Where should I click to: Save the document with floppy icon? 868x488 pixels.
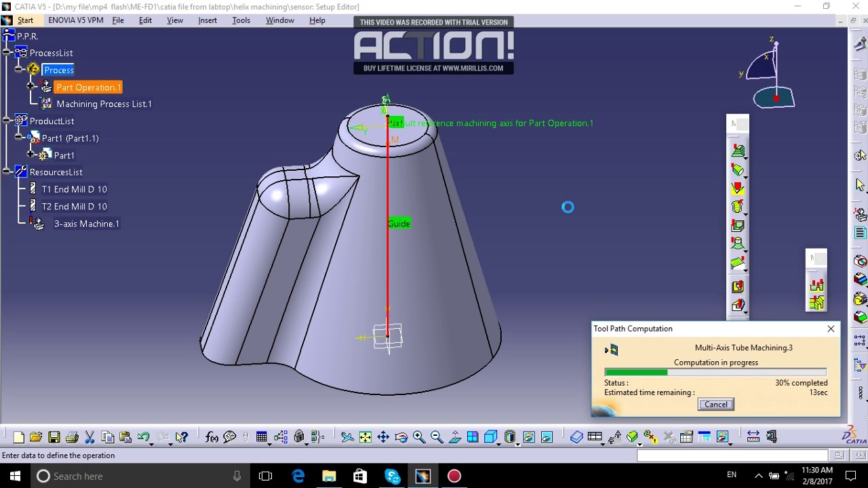pos(54,437)
